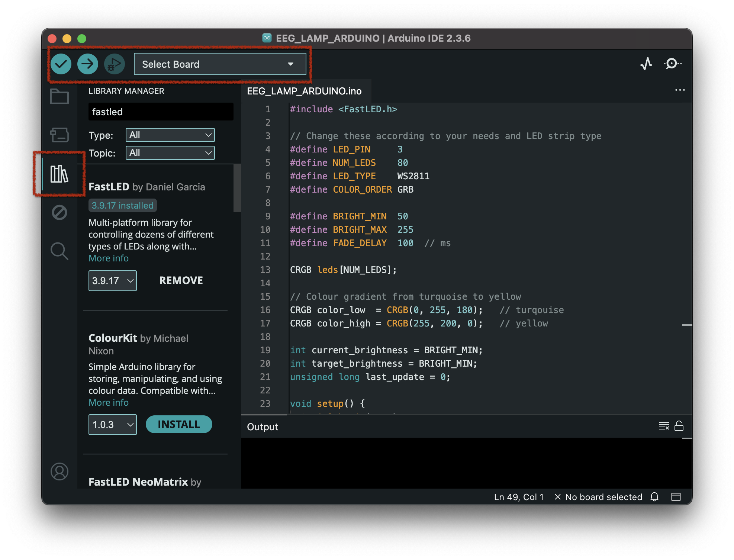Click line number 13 in gutter
734x560 pixels.
(x=265, y=270)
